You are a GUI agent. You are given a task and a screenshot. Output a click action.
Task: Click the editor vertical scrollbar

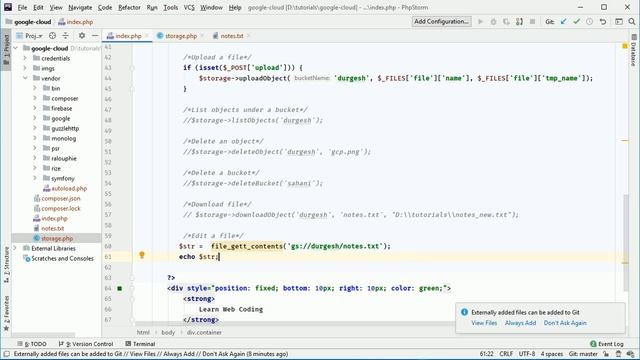tap(626, 242)
